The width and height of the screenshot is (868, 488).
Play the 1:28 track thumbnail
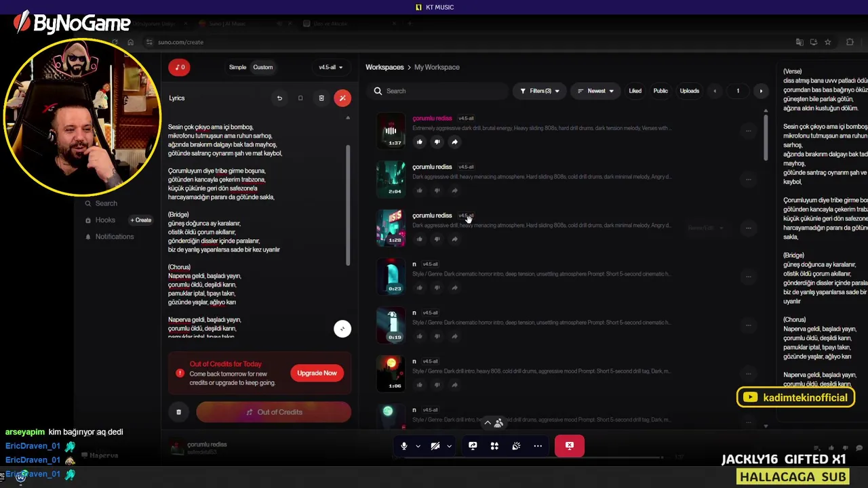pyautogui.click(x=391, y=228)
